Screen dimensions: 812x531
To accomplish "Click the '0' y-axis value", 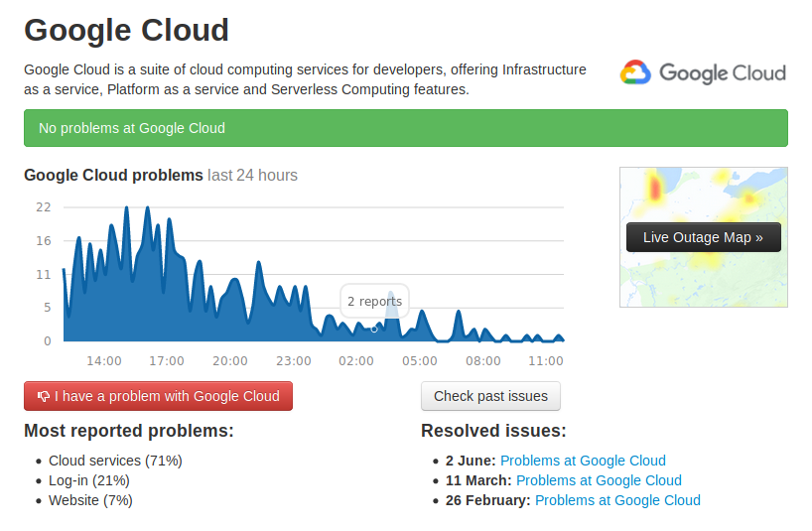I will point(47,341).
